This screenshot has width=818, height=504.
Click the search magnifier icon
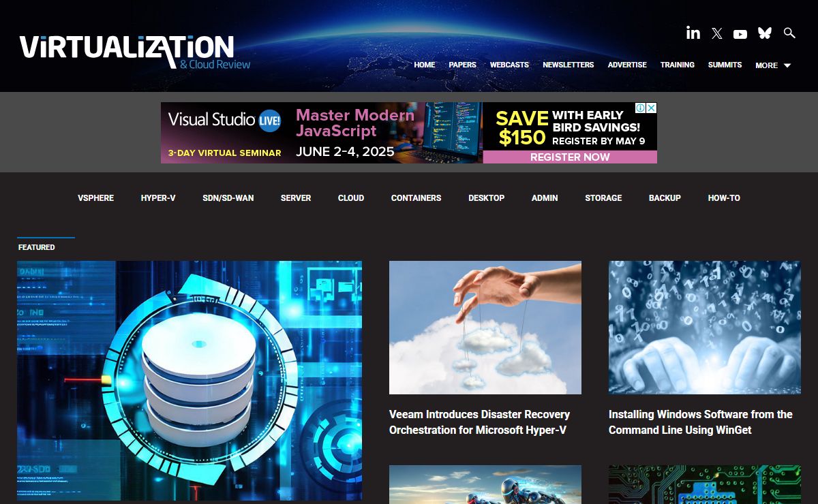(789, 33)
